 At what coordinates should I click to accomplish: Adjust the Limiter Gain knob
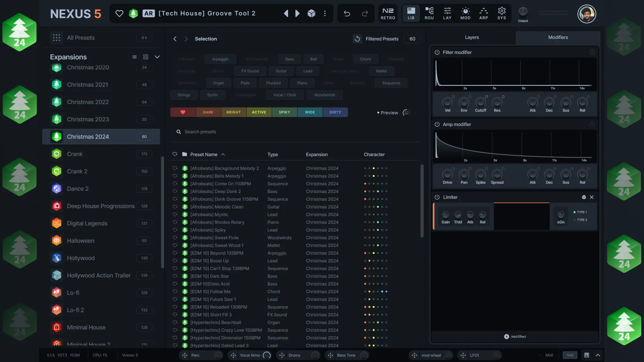445,215
